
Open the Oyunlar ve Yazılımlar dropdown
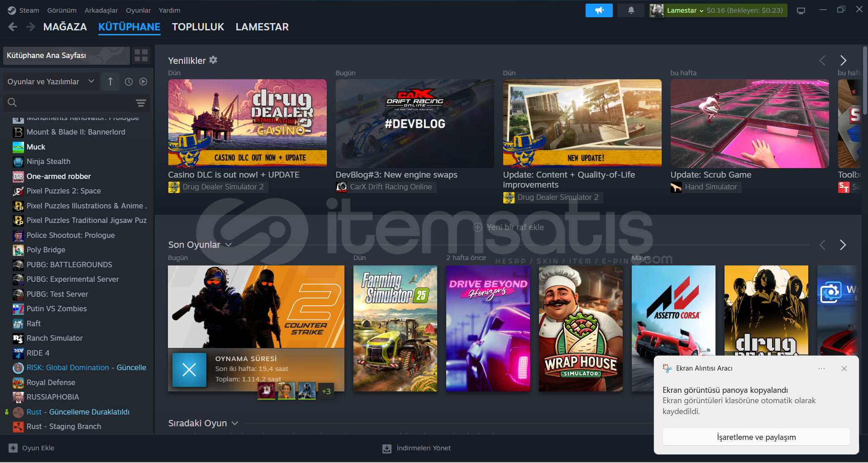coord(51,82)
